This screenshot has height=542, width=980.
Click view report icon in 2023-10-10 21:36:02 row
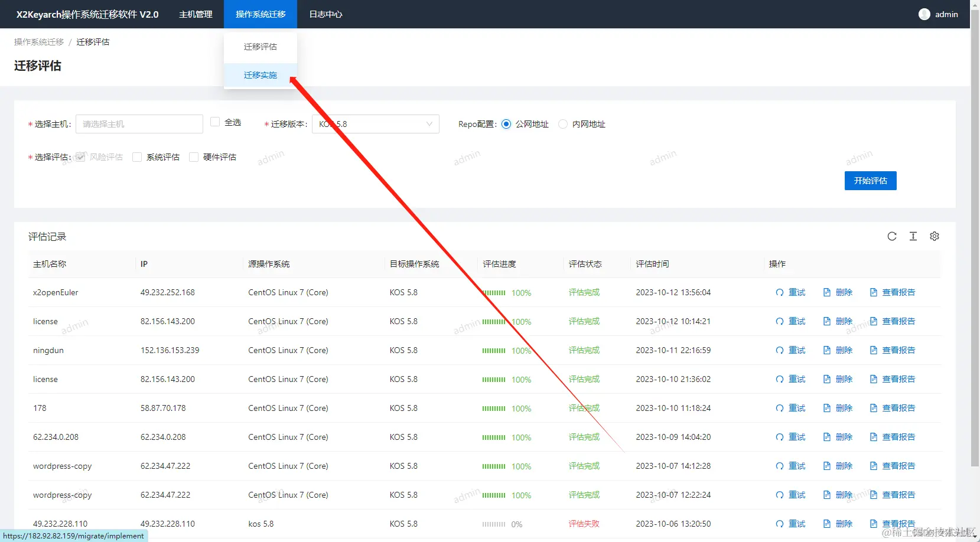[874, 379]
